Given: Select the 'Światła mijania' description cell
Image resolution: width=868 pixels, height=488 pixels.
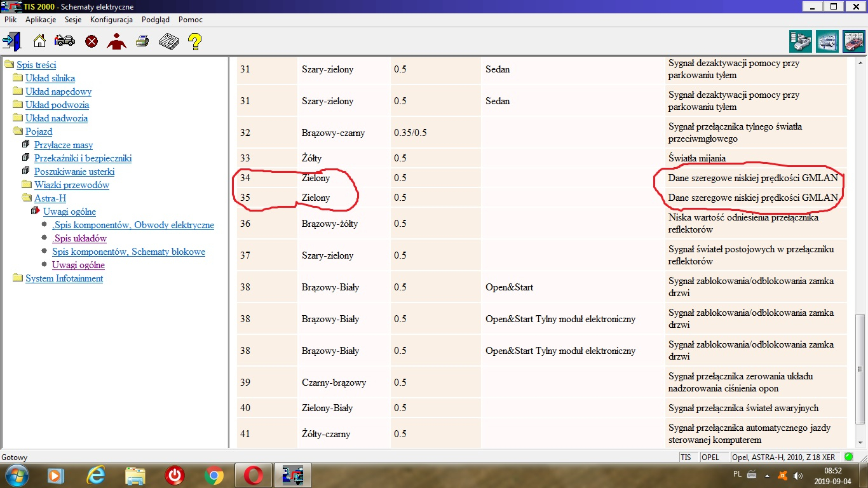Looking at the screenshot, I should pos(756,158).
